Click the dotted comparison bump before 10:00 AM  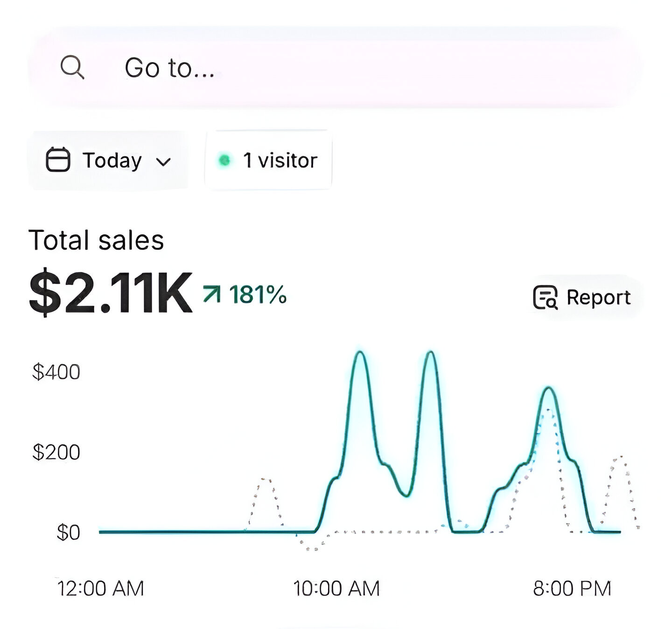coord(265,480)
